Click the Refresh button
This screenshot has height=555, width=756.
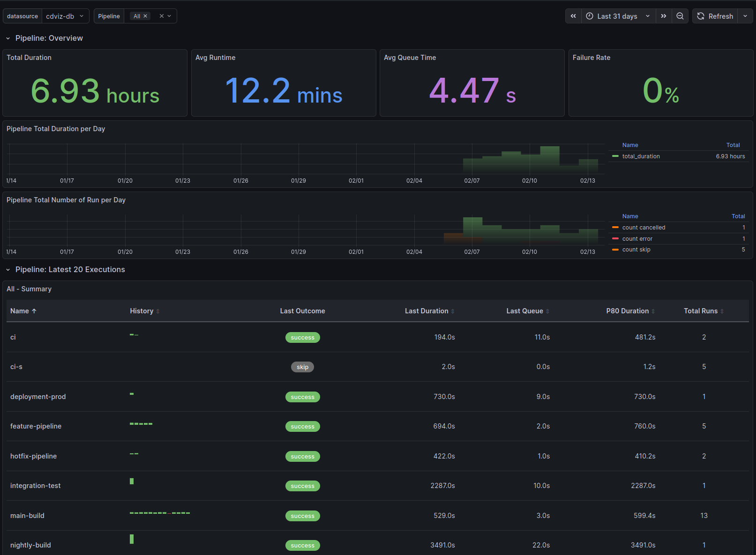(720, 15)
